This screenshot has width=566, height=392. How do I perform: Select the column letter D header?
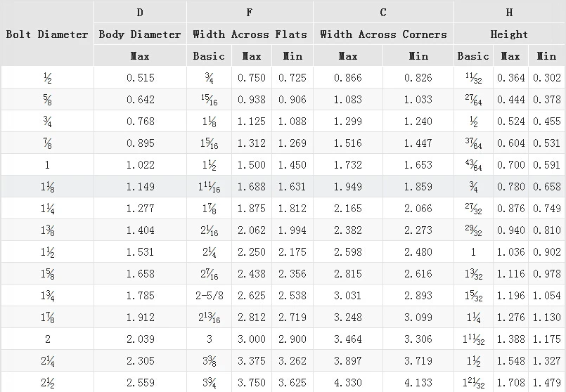coord(140,12)
